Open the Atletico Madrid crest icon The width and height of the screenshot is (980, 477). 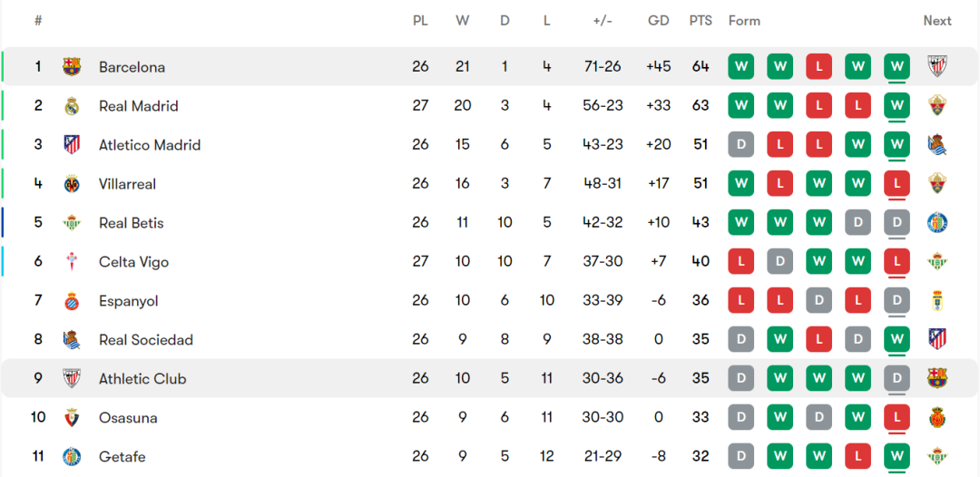click(72, 145)
